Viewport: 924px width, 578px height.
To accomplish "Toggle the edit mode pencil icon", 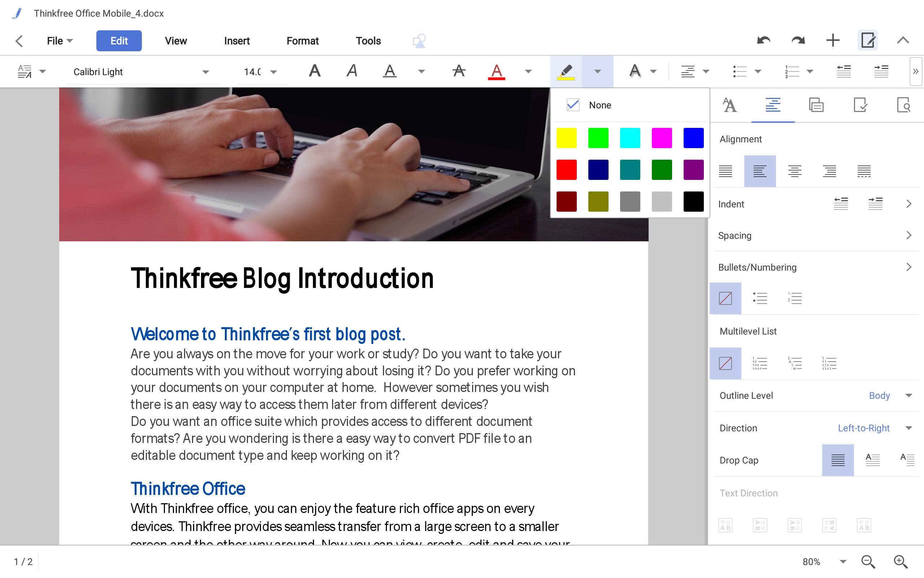I will pos(867,40).
